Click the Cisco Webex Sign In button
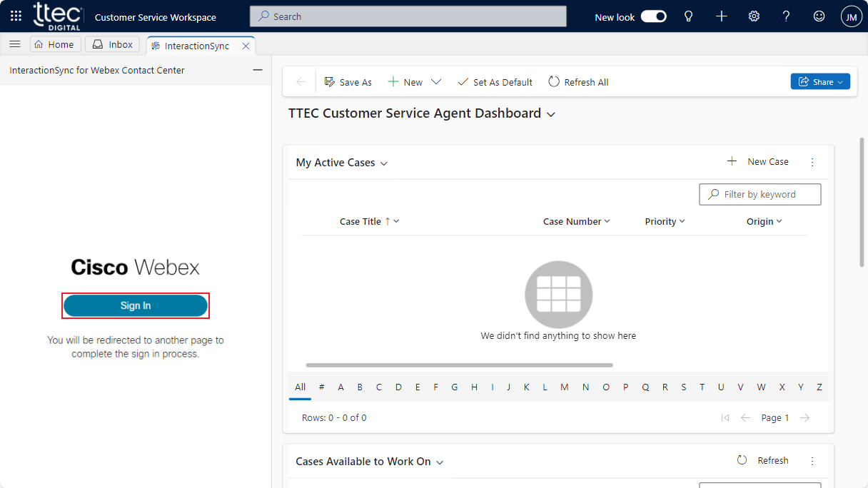 136,305
